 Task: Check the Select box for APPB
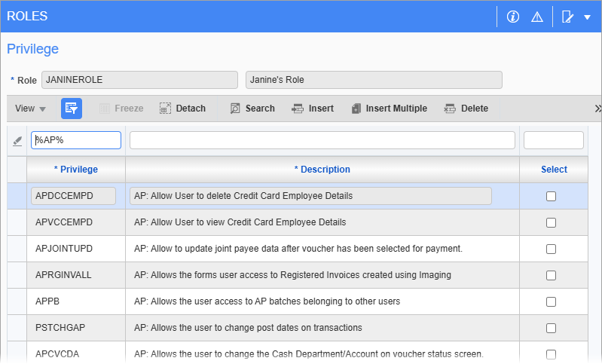point(551,301)
